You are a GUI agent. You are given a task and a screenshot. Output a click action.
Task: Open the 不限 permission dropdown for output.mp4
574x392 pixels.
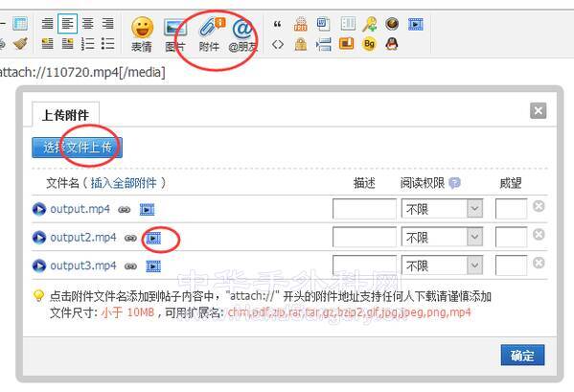pos(442,209)
